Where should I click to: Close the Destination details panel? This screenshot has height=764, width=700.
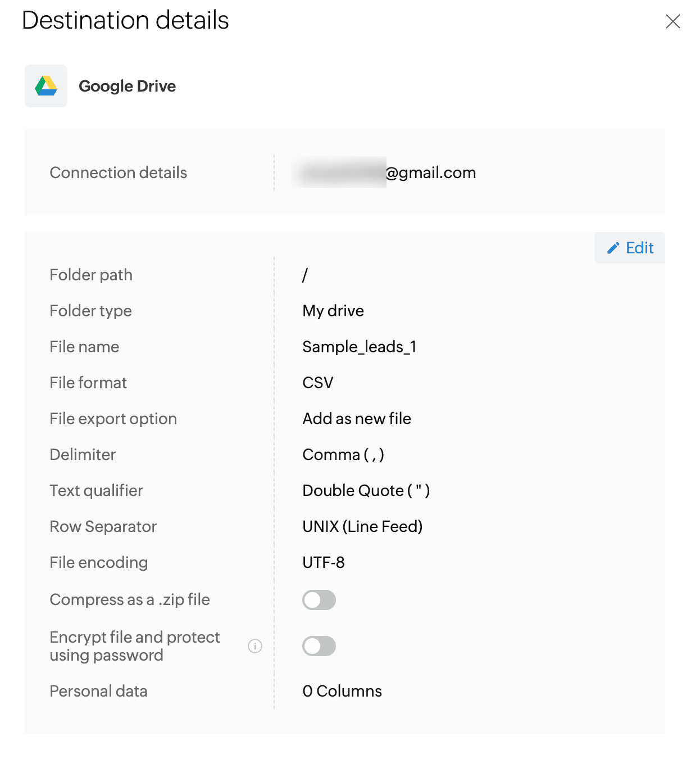pos(672,21)
